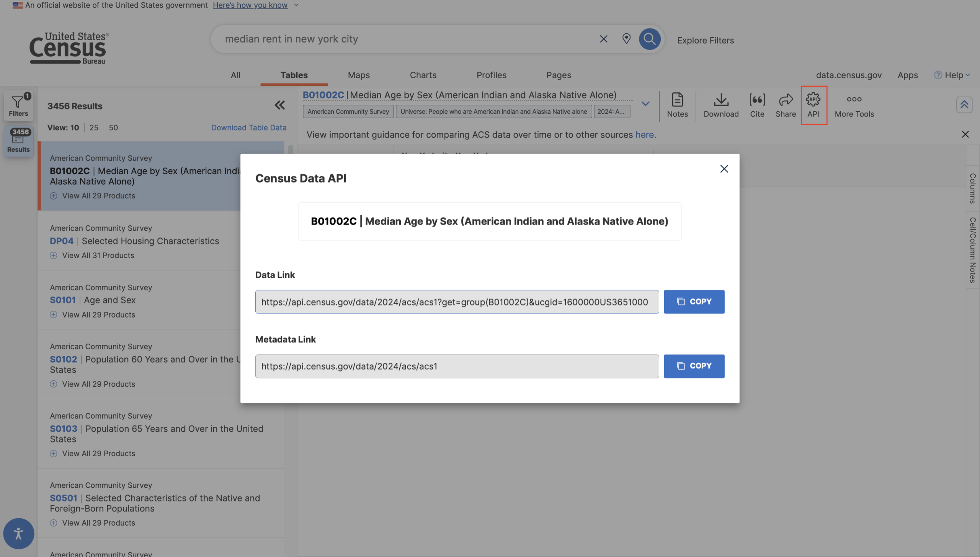
Task: Click the Data Link URL field
Action: 457,302
